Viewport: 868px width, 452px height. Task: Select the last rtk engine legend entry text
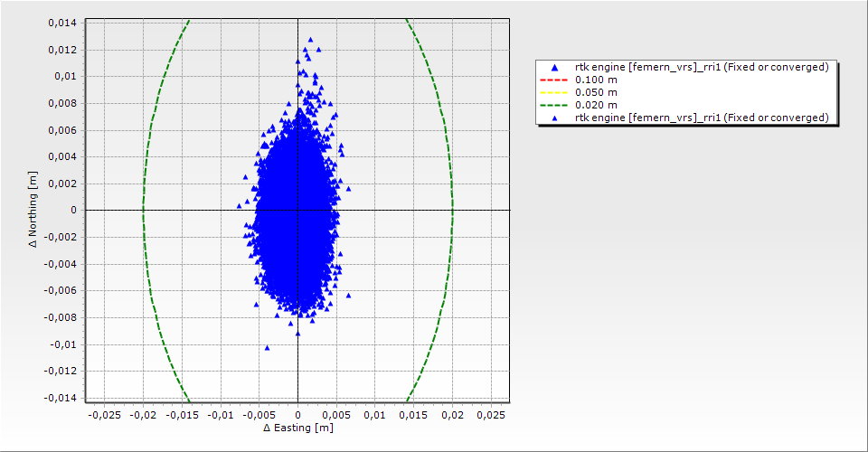tap(702, 118)
